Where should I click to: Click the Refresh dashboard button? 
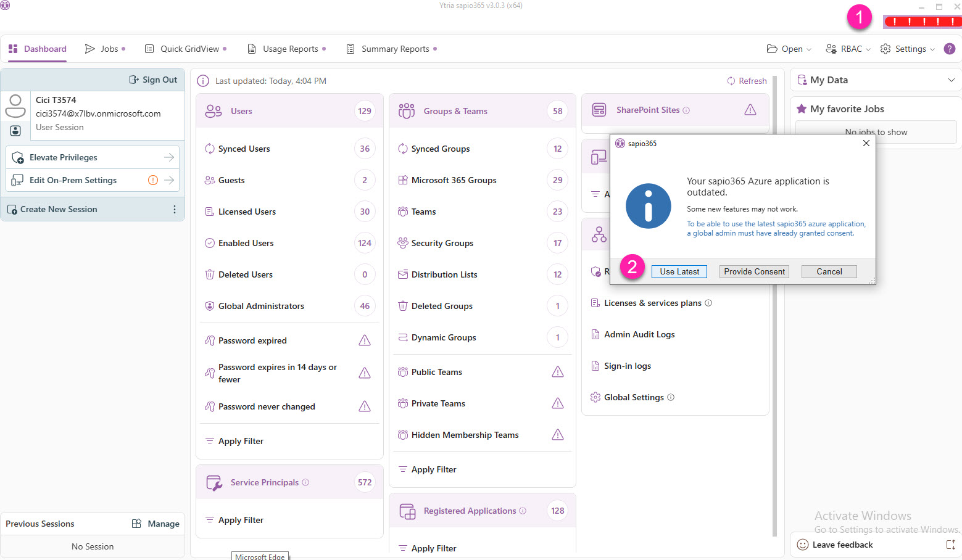point(747,81)
